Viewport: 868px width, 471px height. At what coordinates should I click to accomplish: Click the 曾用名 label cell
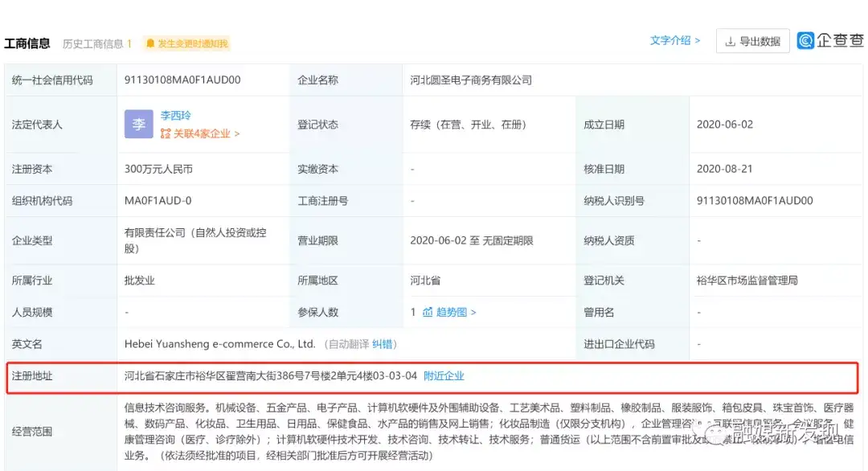tap(633, 312)
